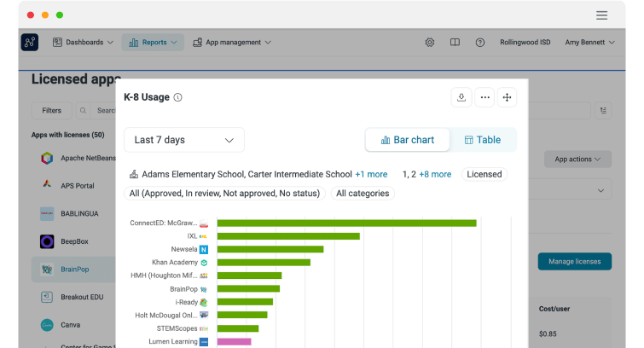Click the BrainPop label in the chart

tap(183, 289)
